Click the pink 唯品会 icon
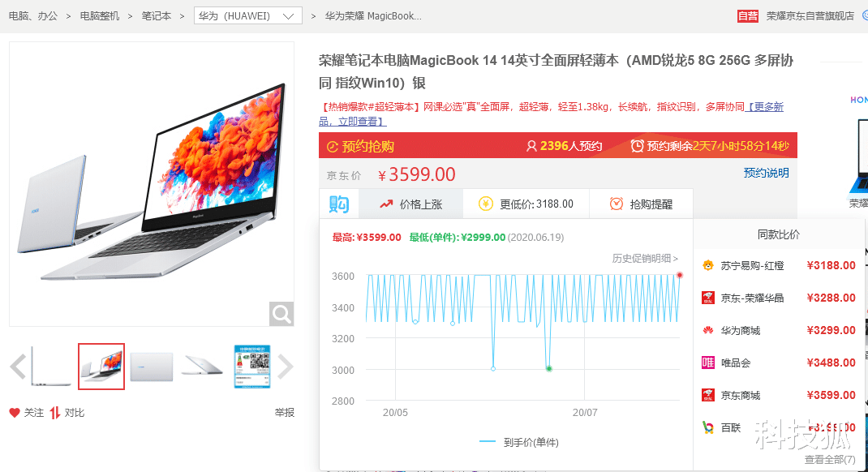This screenshot has width=868, height=472. pyautogui.click(x=708, y=363)
